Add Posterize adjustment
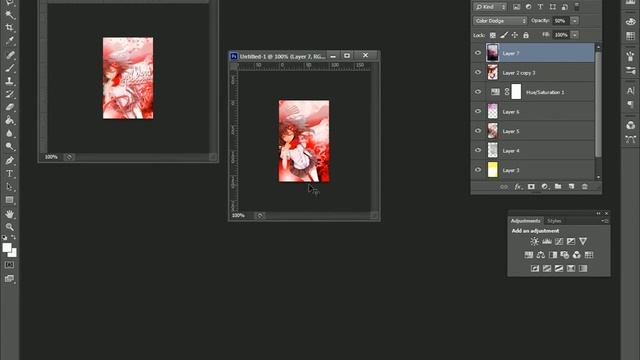Image resolution: width=640 pixels, height=360 pixels. [547, 268]
